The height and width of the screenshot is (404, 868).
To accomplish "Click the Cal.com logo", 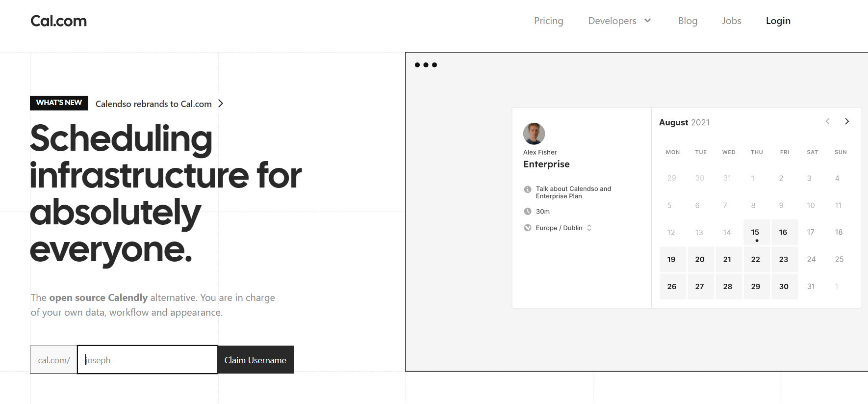I will (58, 21).
